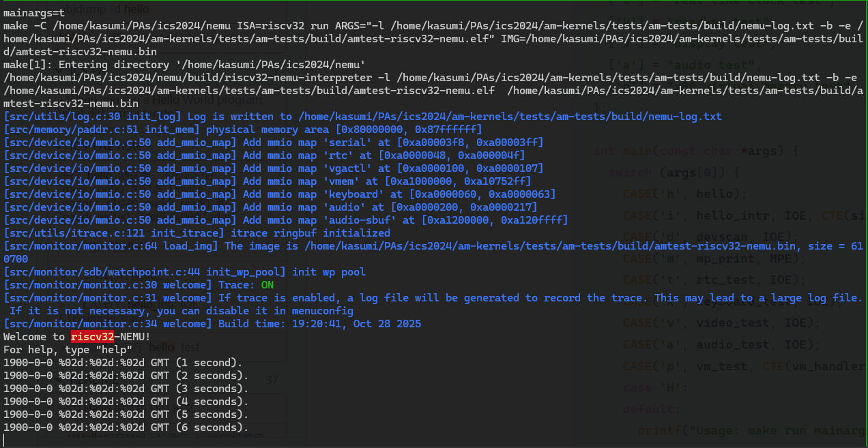Click the itrace ringbuf initialized line
868x448 pixels.
tap(197, 233)
